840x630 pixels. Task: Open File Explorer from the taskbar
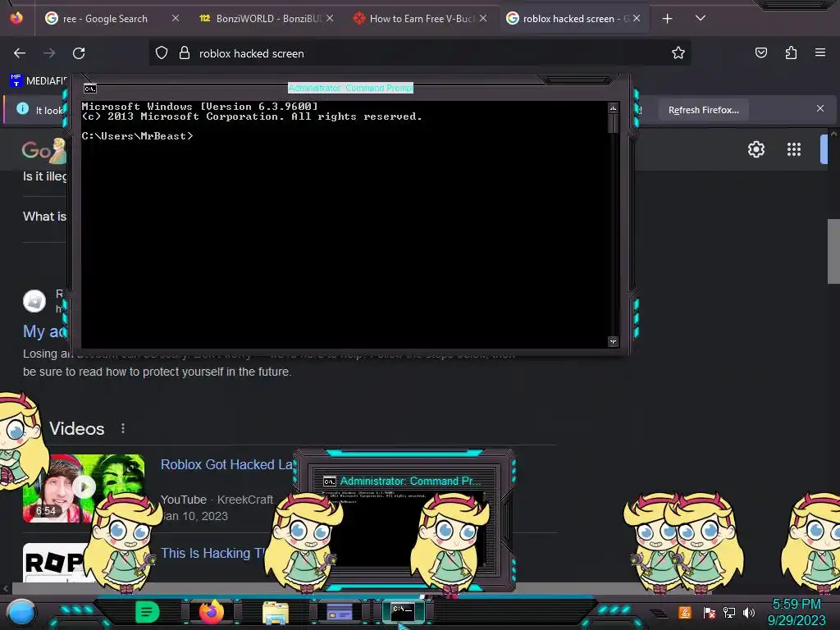tap(276, 612)
